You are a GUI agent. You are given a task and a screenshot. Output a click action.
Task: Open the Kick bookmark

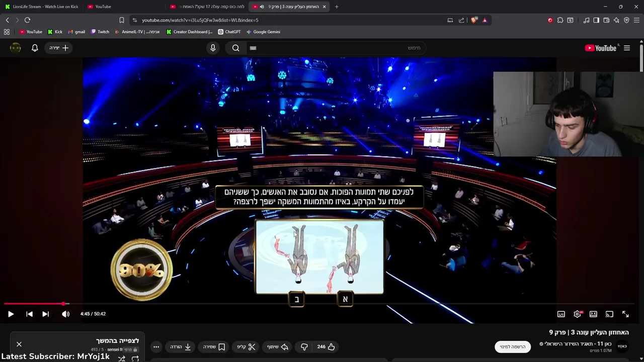click(x=55, y=32)
